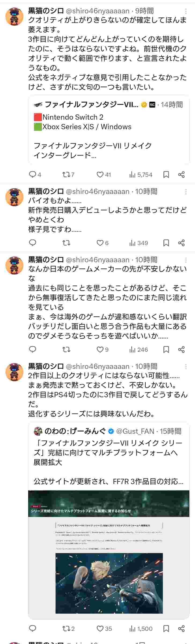Open more options on the 9時間 tweet
This screenshot has height=644, width=195.
point(186,11)
